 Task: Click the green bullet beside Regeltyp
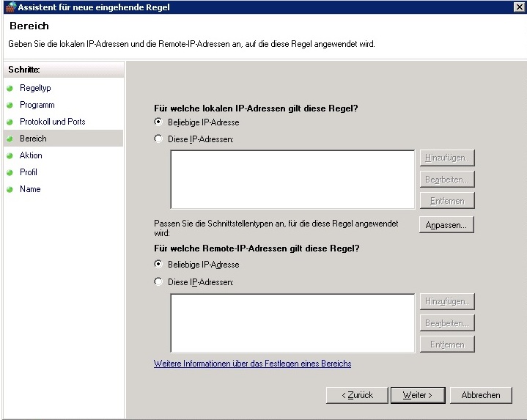[10, 88]
